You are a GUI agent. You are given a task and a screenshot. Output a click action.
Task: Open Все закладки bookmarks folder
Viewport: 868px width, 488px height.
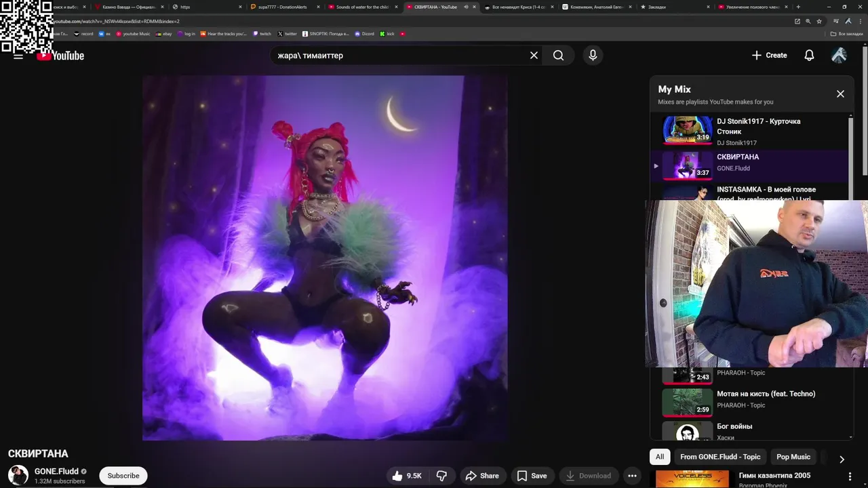[x=847, y=33]
